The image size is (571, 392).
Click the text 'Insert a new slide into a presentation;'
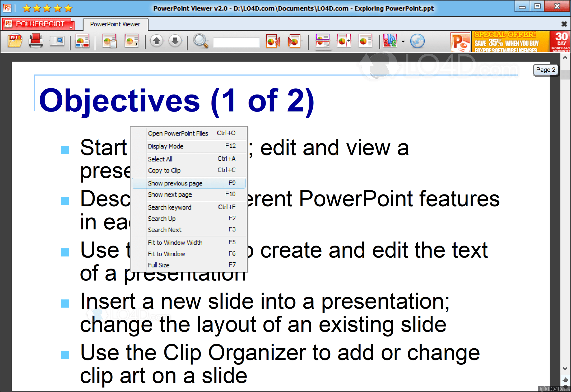coord(265,302)
